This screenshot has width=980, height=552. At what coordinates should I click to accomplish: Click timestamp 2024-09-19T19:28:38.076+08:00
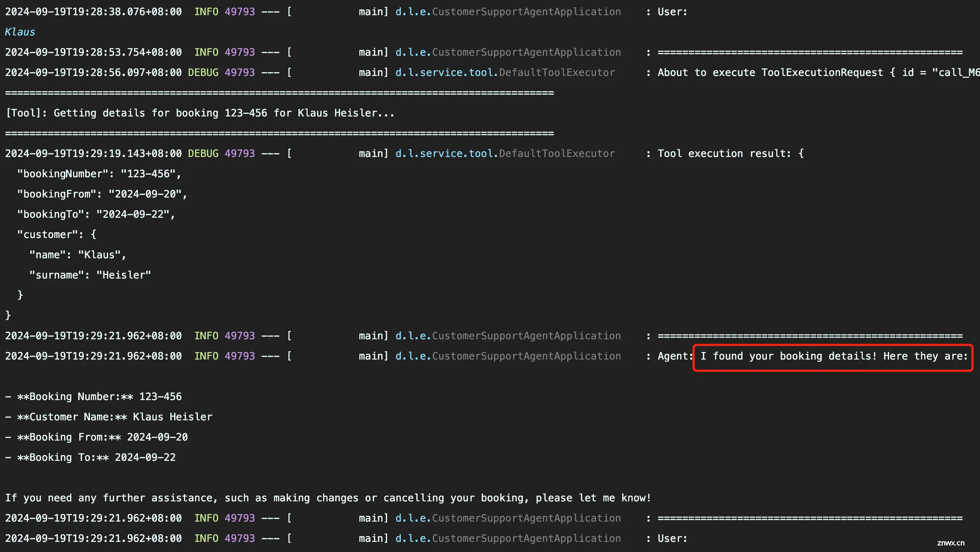tap(93, 12)
